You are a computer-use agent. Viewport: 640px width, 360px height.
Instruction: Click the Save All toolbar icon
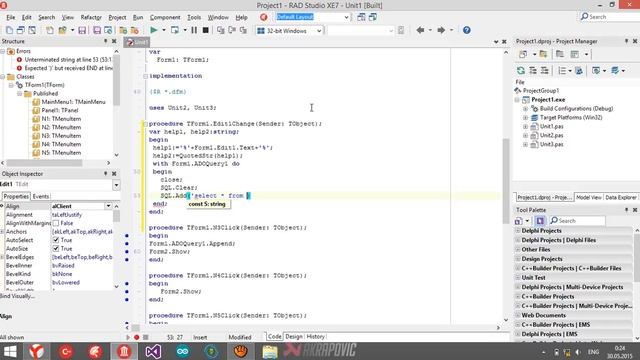[97, 30]
